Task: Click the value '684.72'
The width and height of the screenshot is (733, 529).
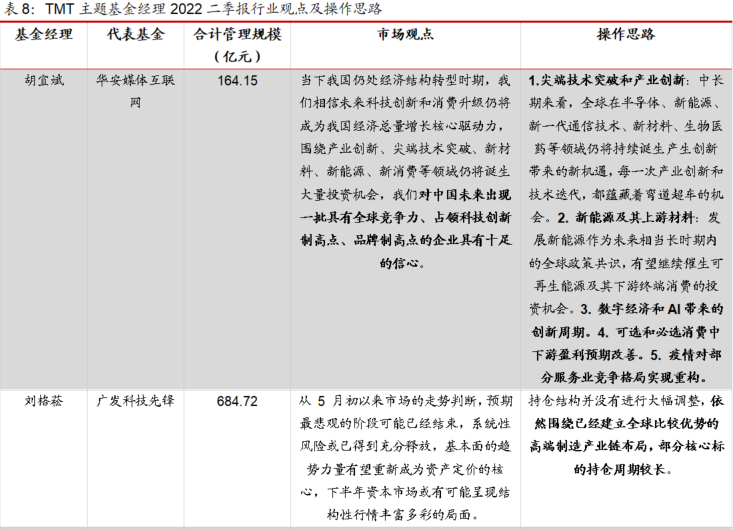Action: pos(237,401)
